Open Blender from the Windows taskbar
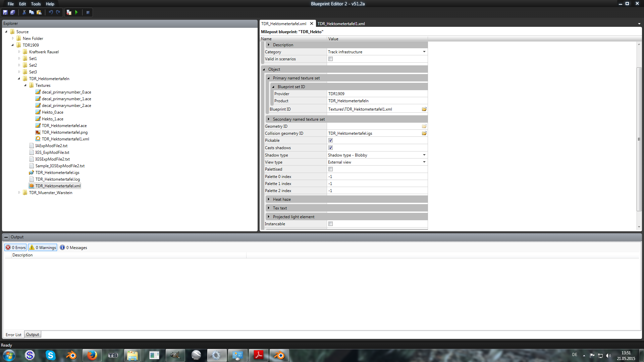The image size is (644, 362). pyautogui.click(x=71, y=355)
